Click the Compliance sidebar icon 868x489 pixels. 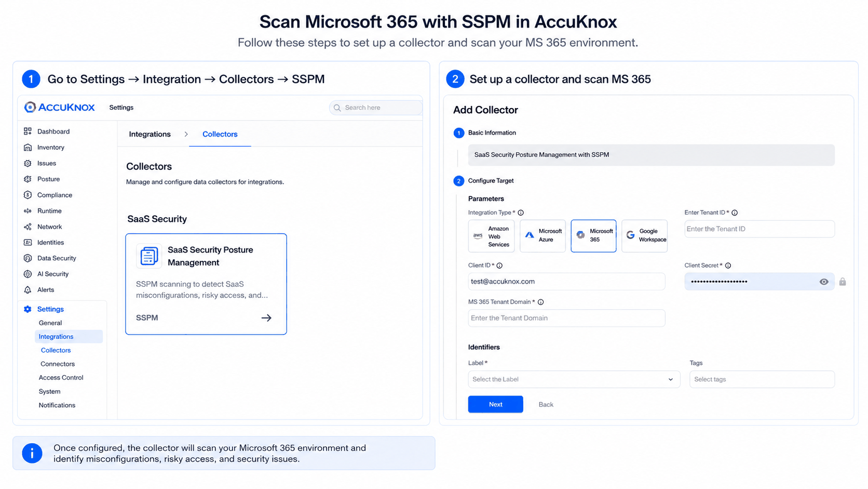coord(28,195)
